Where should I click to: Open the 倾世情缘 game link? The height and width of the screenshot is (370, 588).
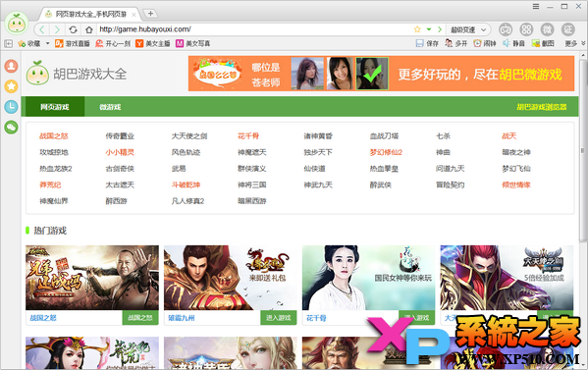(516, 185)
